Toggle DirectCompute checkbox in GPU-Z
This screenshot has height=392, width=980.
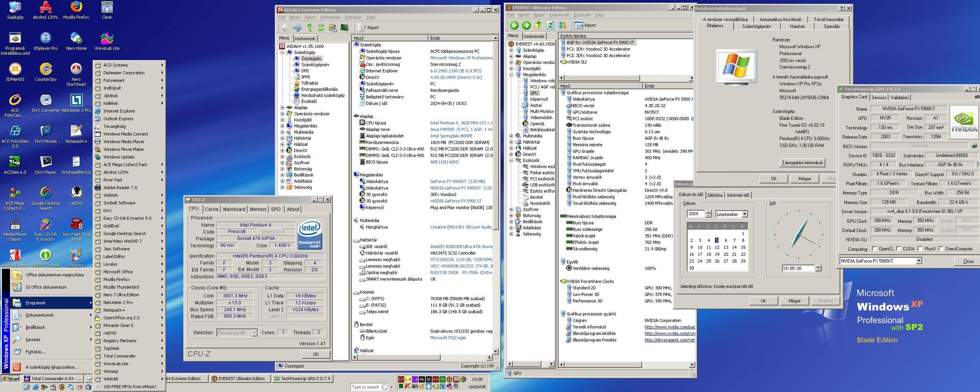coord(941,249)
